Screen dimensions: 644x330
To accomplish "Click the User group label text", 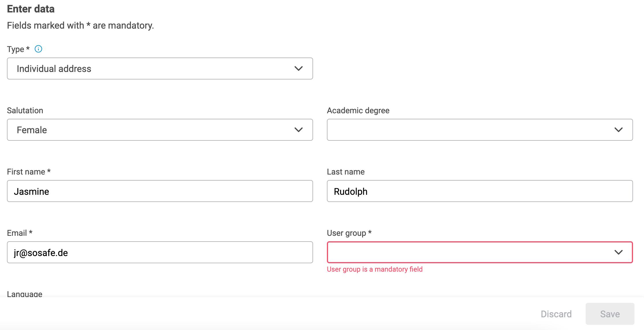I will 346,233.
